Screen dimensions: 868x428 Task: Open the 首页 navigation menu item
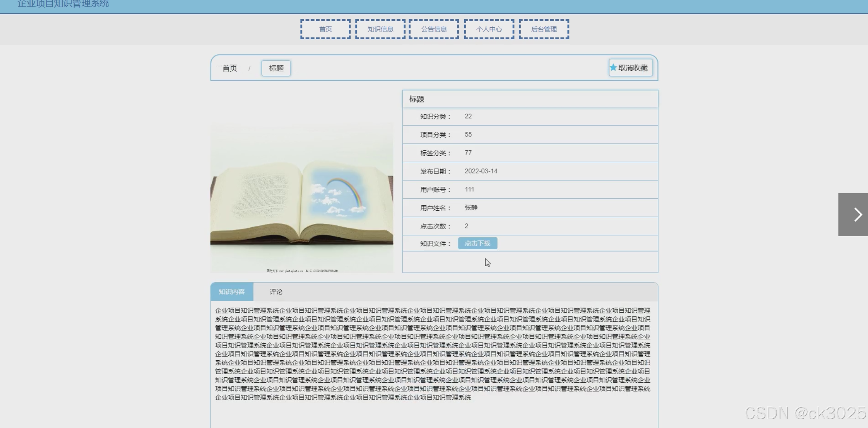[x=325, y=29]
